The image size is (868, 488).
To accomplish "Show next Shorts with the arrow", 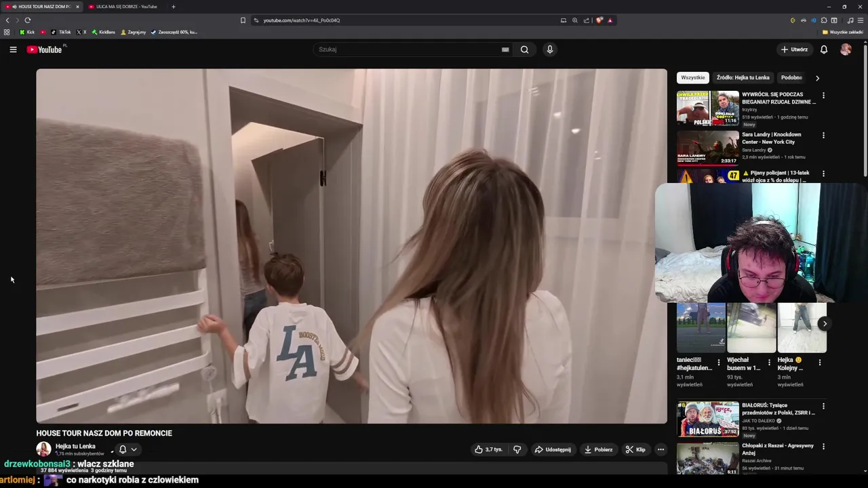I will 825,323.
